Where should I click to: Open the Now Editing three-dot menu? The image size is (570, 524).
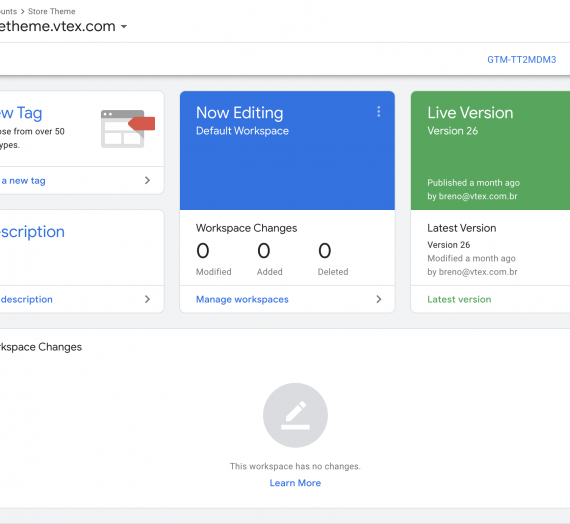pos(378,112)
